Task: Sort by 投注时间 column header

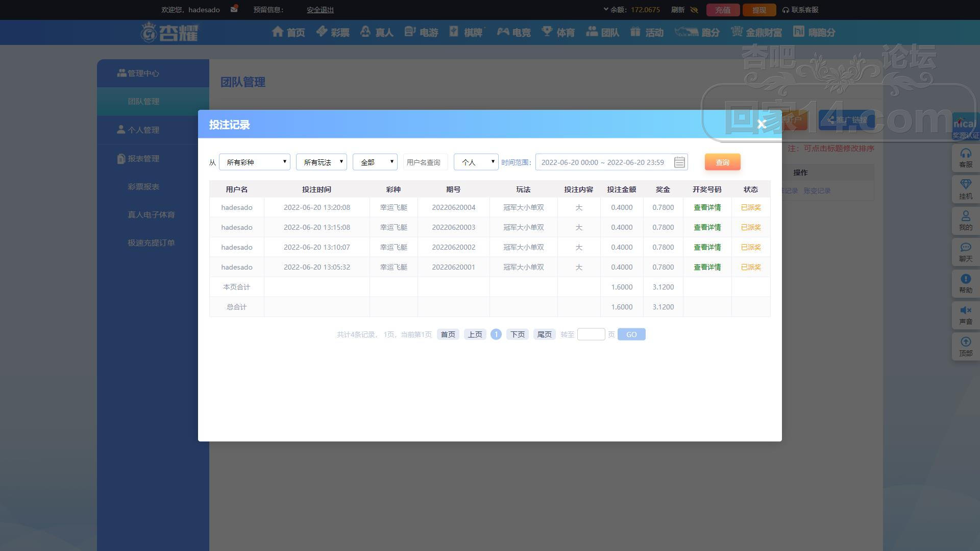Action: [316, 189]
